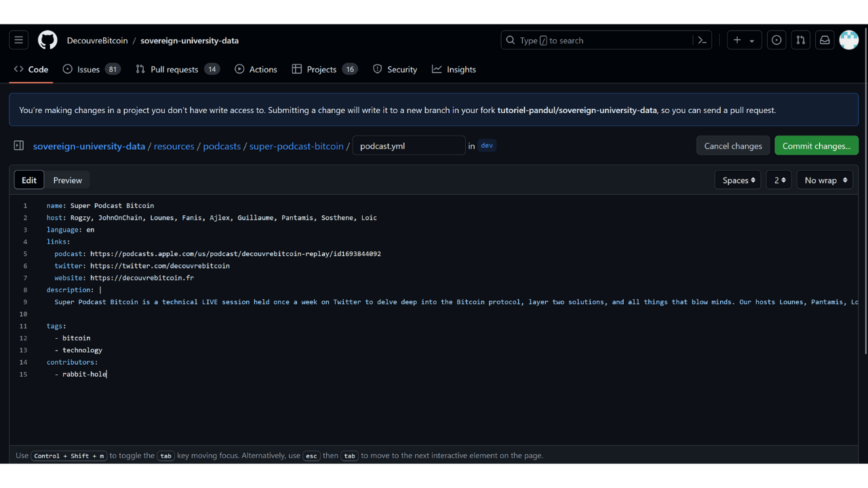Select the Preview editor tab
This screenshot has width=868, height=488.
[x=68, y=180]
